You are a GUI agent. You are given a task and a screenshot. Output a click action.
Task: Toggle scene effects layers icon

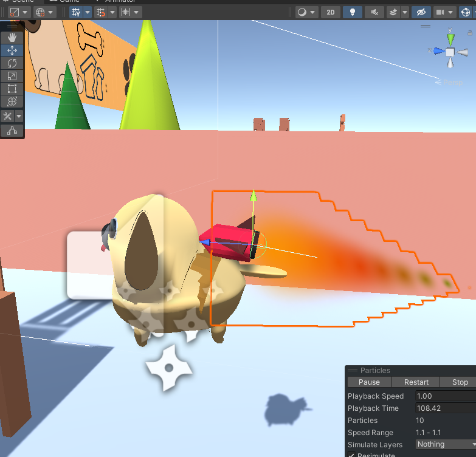393,12
